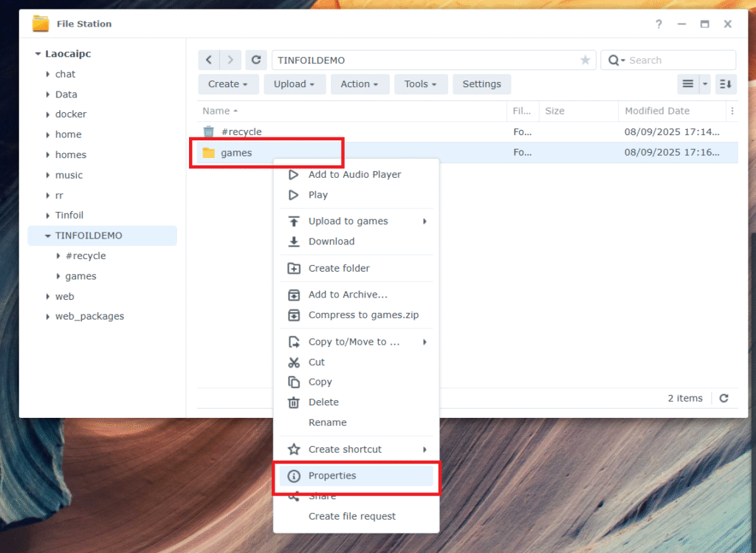
Task: Choose Properties from context menu
Action: pos(332,476)
